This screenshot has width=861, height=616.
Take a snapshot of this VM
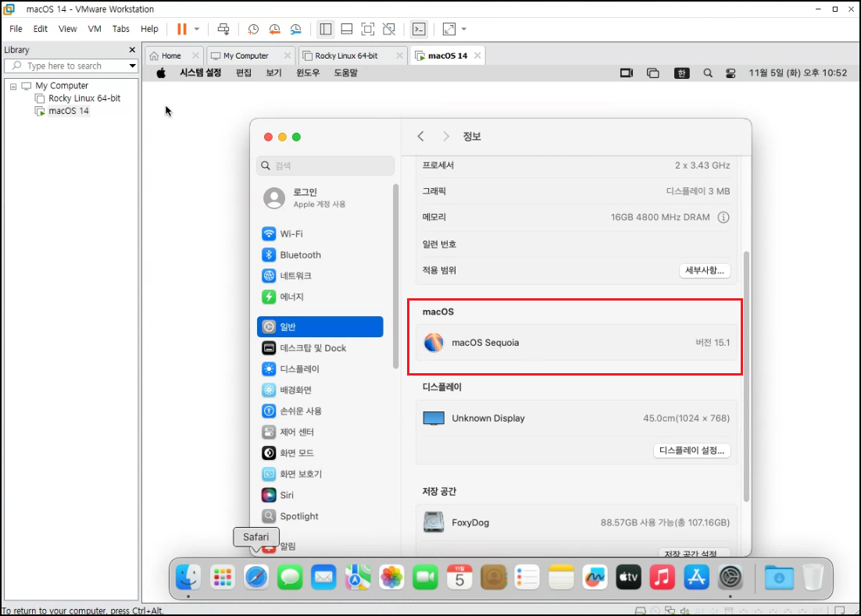(x=253, y=29)
